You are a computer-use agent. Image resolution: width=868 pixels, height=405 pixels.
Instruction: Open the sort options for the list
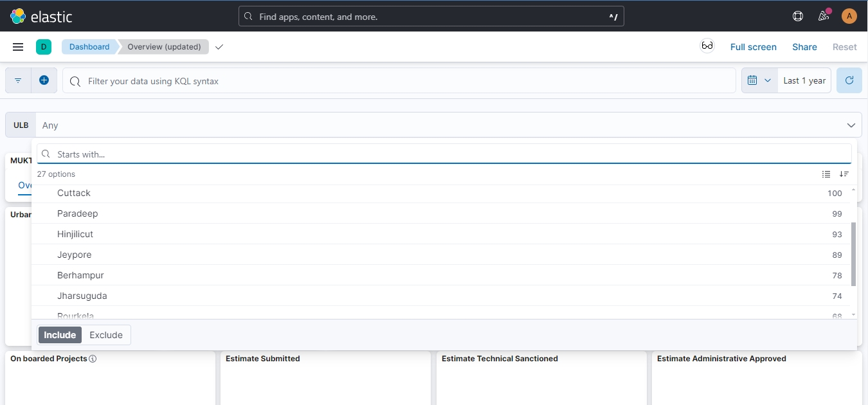point(844,174)
